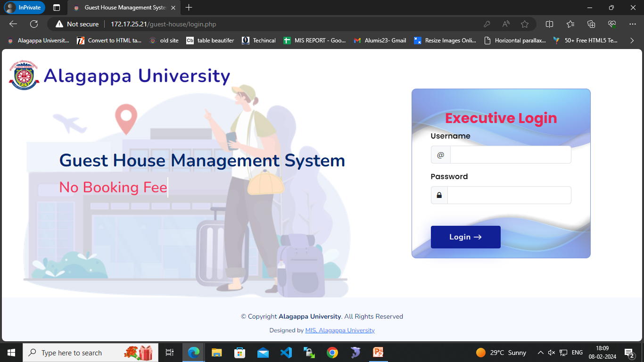This screenshot has width=644, height=362.
Task: Click into the Password input field
Action: click(509, 195)
